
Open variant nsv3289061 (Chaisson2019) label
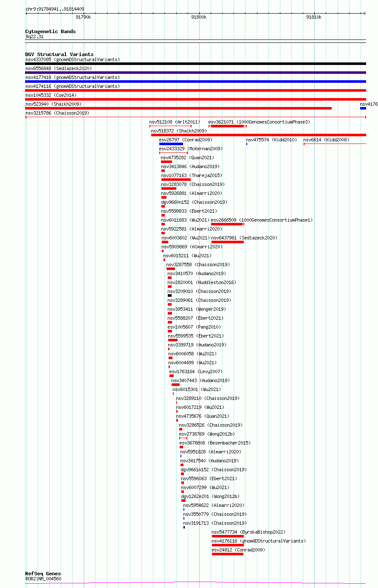point(200,300)
